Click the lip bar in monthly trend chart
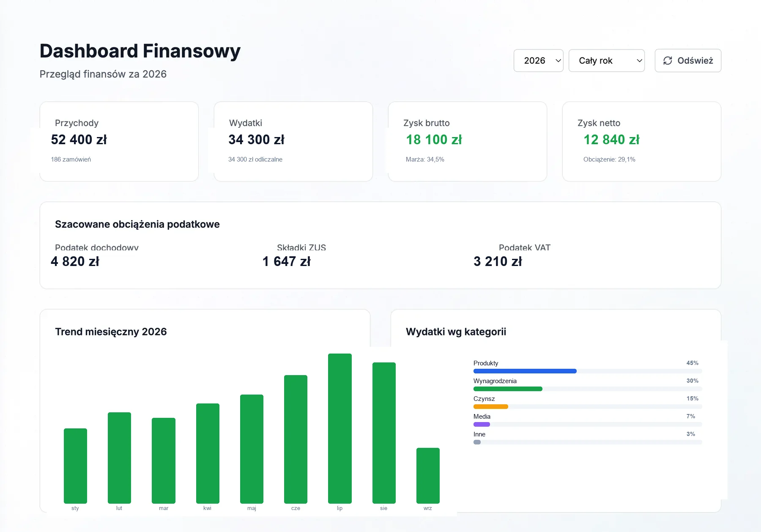The width and height of the screenshot is (761, 532). [339, 428]
